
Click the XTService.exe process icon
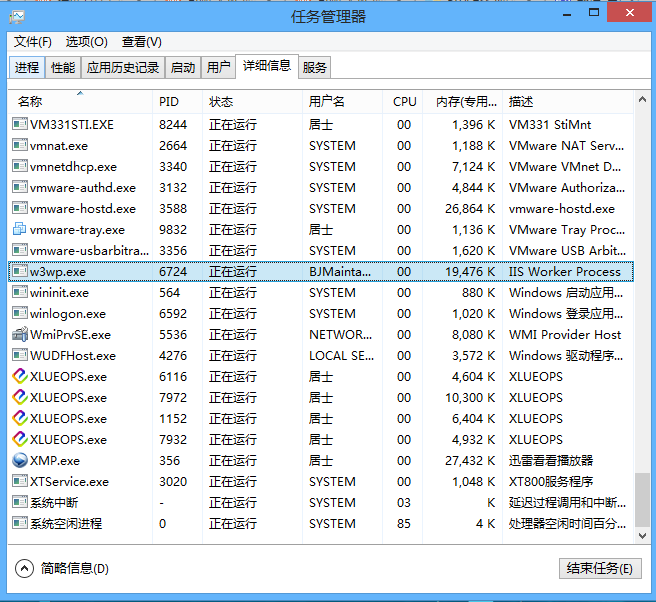[x=20, y=481]
